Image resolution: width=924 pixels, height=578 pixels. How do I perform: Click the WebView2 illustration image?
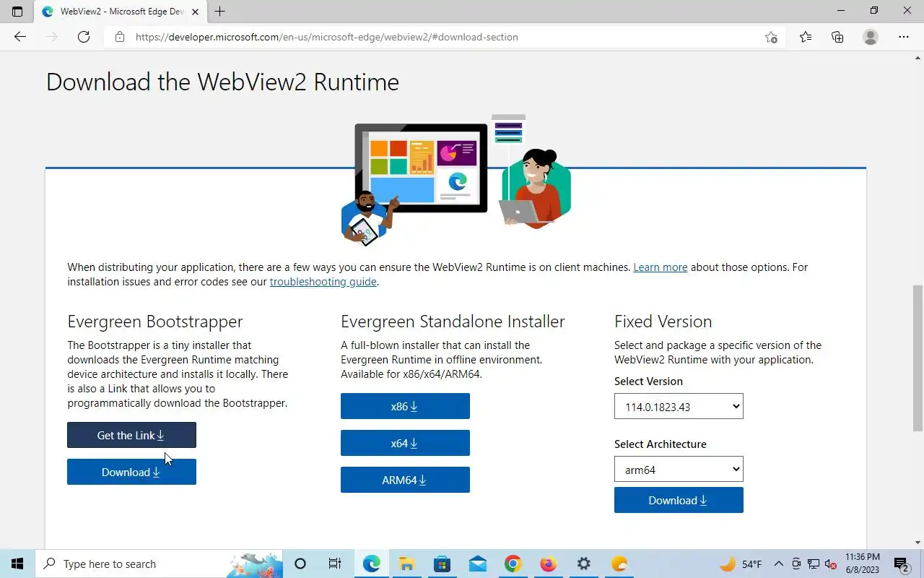pyautogui.click(x=456, y=180)
